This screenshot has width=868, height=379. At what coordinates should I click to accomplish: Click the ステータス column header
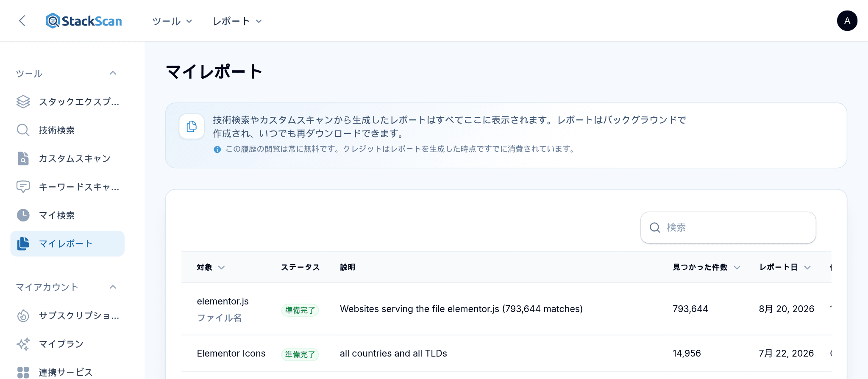point(300,267)
